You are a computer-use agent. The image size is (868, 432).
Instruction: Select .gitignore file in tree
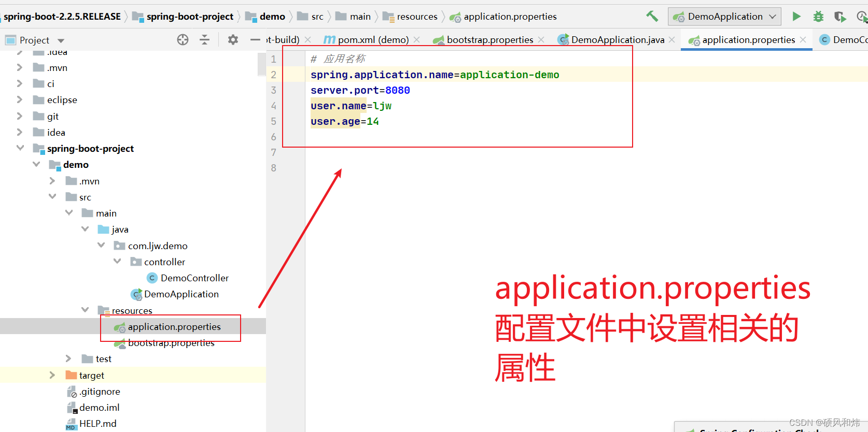coord(100,392)
